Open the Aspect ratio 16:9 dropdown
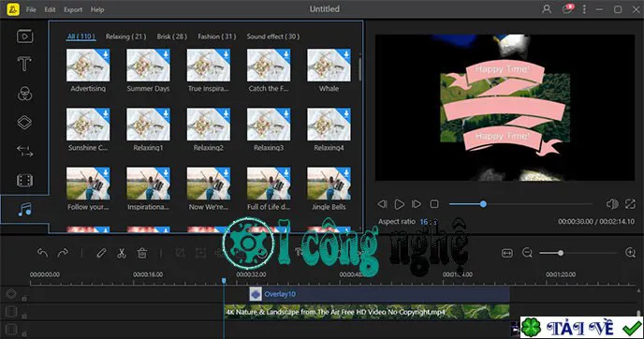The image size is (644, 339). click(x=429, y=222)
